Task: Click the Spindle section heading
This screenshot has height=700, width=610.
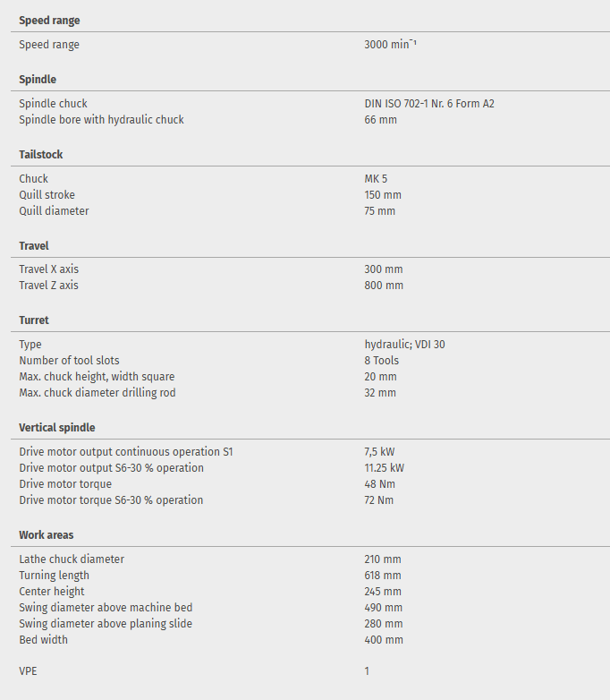Action: coord(38,80)
